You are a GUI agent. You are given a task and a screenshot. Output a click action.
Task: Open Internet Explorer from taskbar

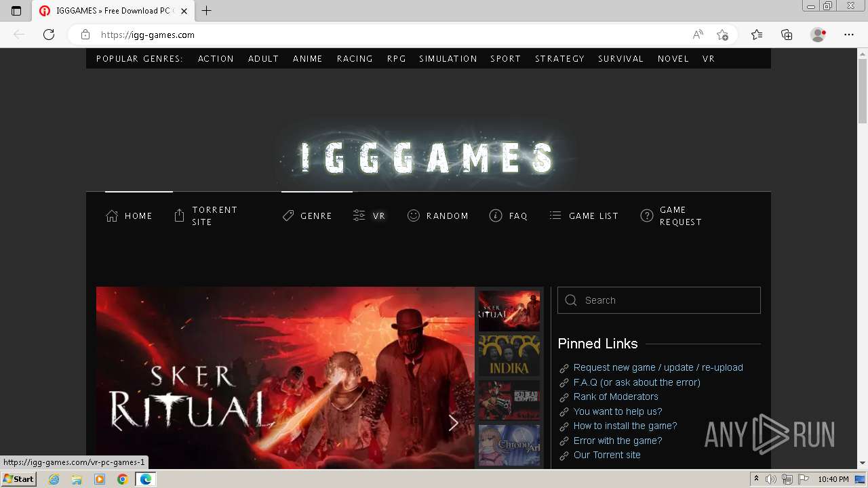(54, 479)
